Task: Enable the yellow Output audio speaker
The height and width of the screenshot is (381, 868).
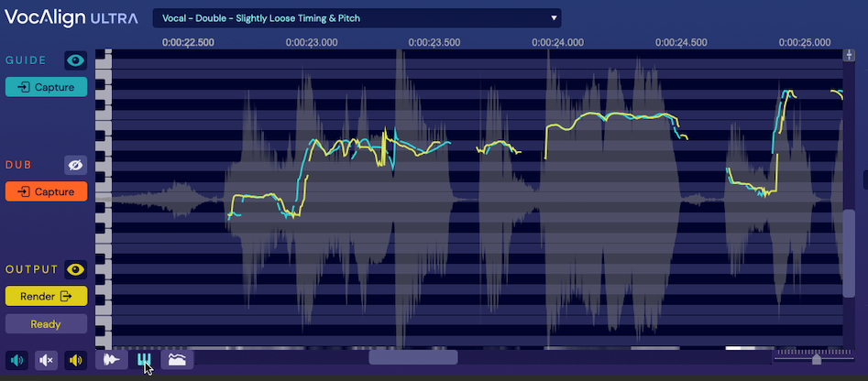Action: 75,360
